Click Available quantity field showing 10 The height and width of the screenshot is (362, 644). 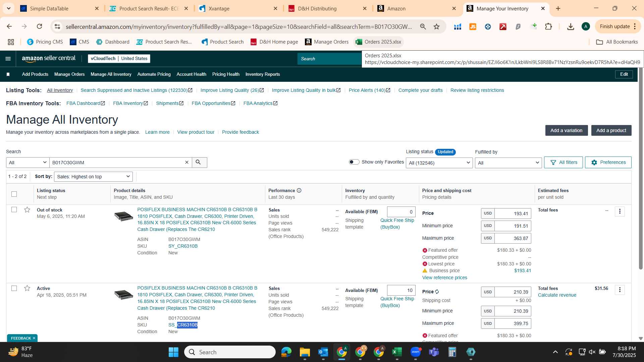click(401, 290)
